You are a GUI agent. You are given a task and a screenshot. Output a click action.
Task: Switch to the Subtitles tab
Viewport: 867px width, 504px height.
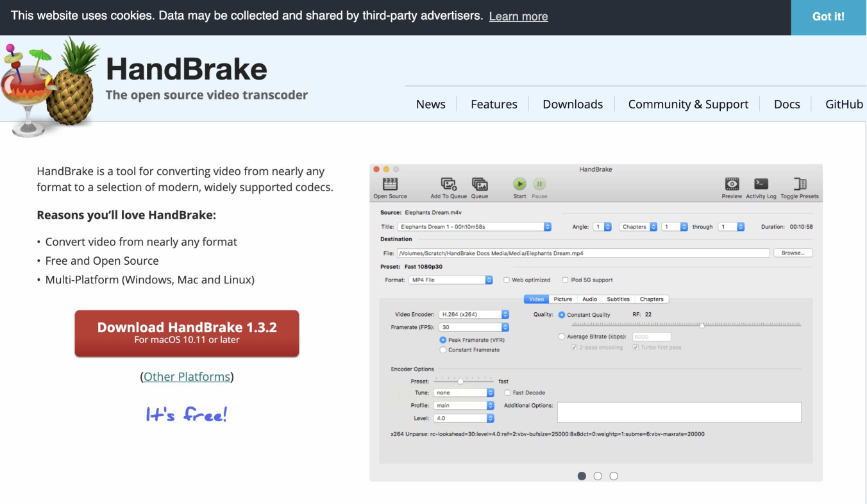click(x=618, y=299)
